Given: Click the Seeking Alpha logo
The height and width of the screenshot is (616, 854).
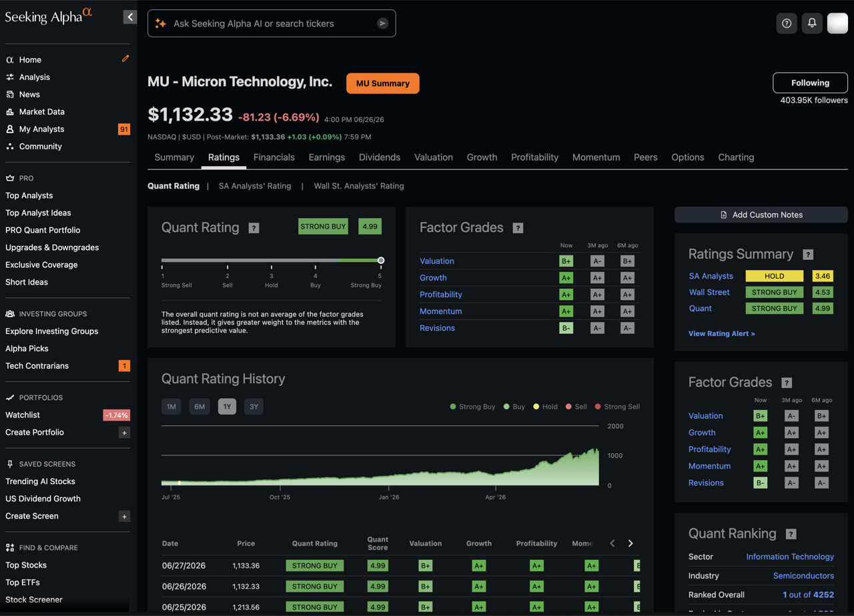Looking at the screenshot, I should 49,16.
